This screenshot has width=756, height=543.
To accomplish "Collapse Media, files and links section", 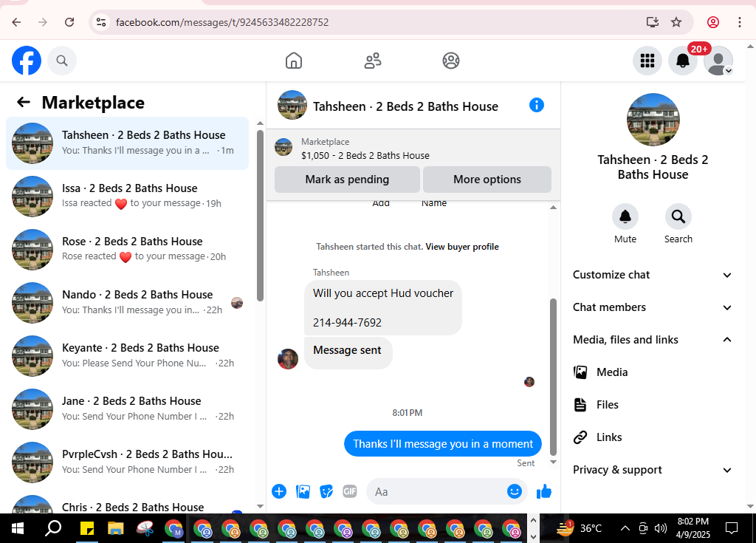I will (x=653, y=340).
